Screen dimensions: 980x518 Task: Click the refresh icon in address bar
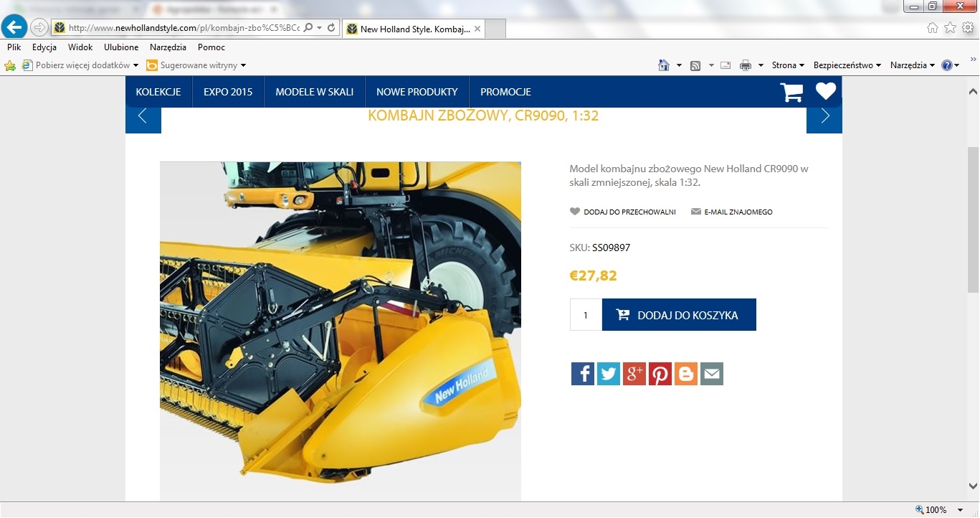[331, 28]
